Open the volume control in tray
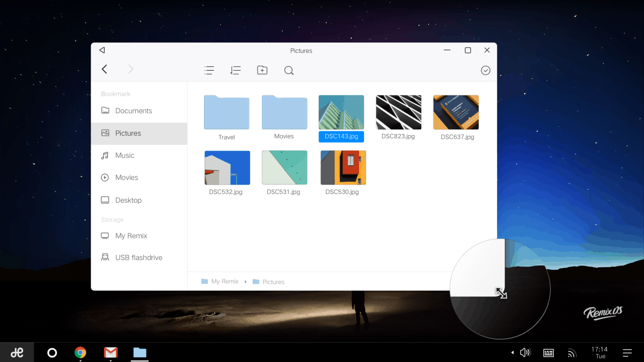The width and height of the screenshot is (644, 362). [525, 352]
